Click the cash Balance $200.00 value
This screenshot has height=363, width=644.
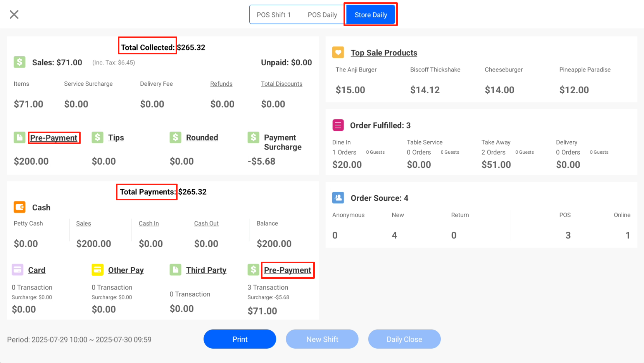274,243
